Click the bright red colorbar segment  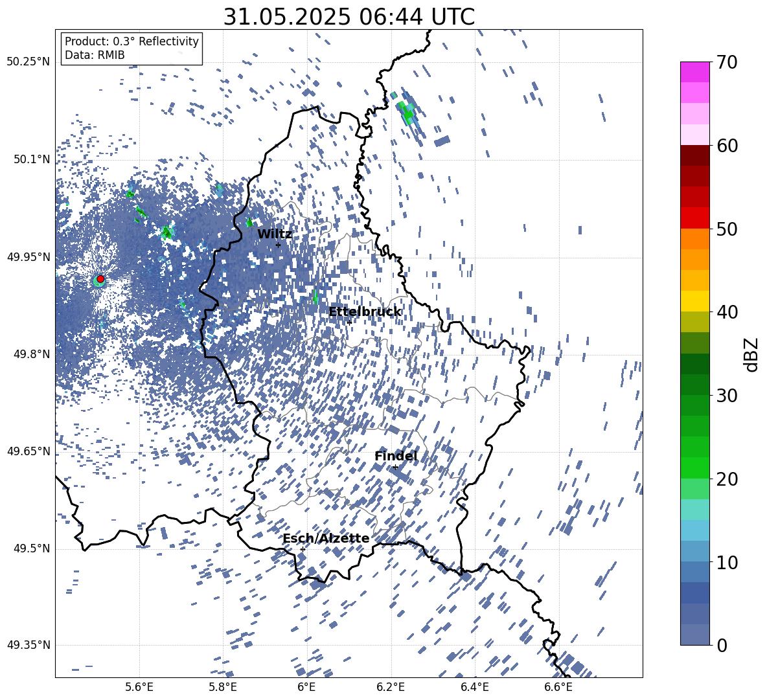click(x=694, y=218)
